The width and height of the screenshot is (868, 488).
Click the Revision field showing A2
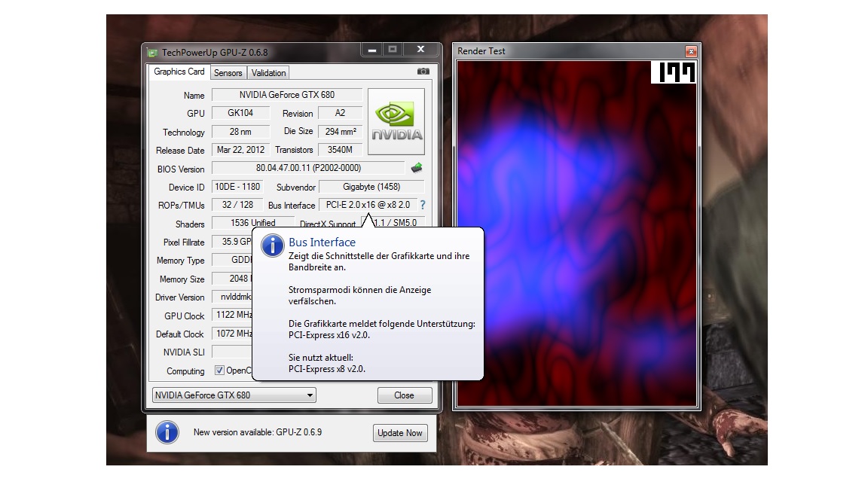(x=340, y=113)
